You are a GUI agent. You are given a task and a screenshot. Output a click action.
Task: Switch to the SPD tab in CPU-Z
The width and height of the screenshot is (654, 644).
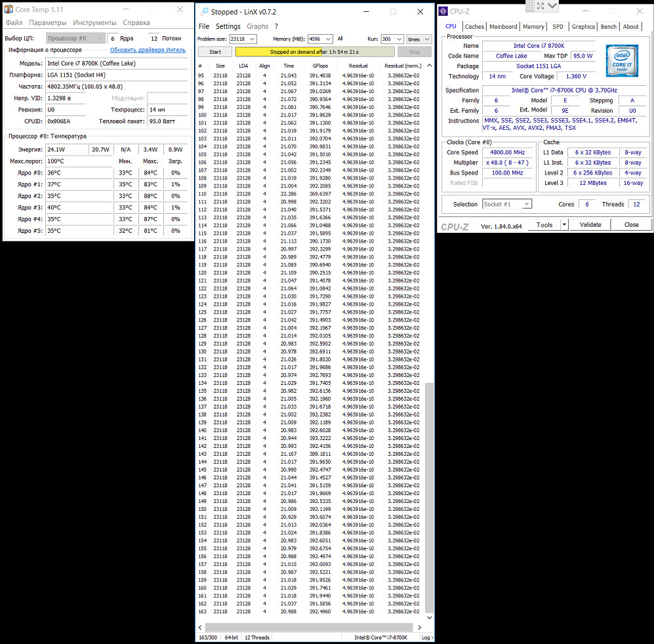click(558, 27)
